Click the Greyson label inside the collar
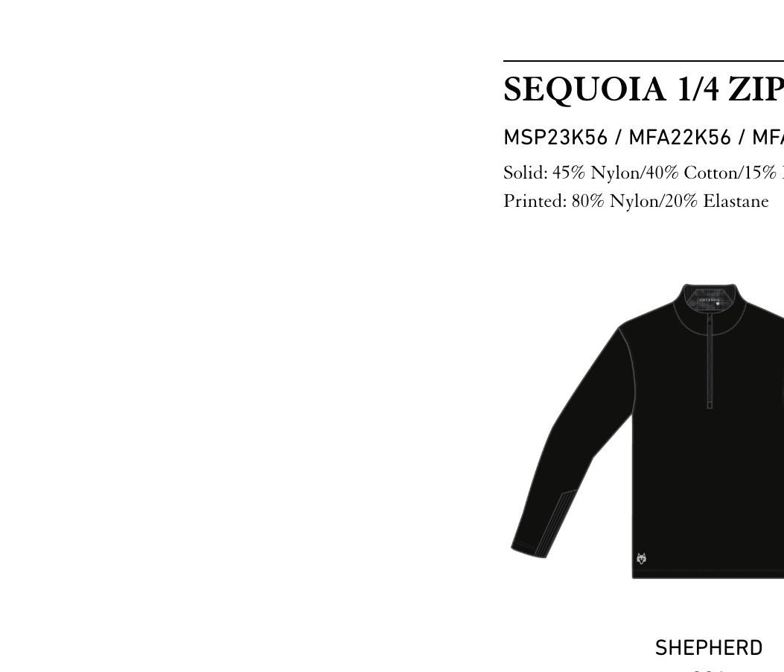 tap(709, 300)
